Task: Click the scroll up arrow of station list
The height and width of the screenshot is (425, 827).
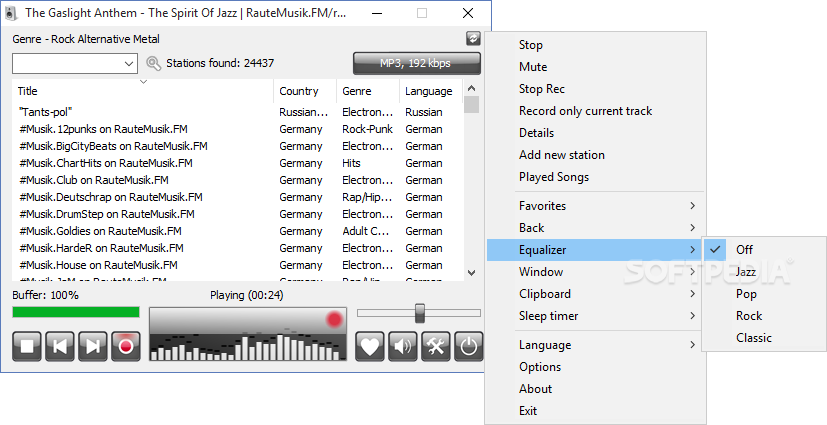Action: click(x=472, y=88)
